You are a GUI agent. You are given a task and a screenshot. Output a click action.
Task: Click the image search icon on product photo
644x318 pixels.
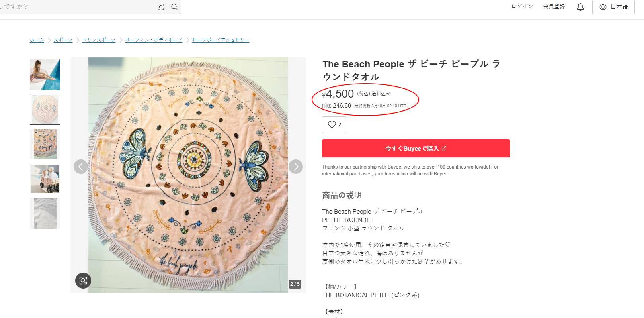pyautogui.click(x=83, y=280)
